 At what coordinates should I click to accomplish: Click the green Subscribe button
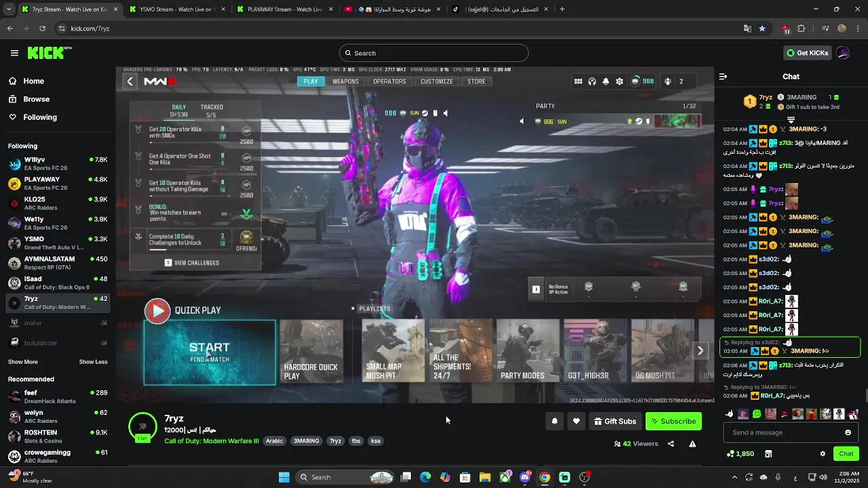(673, 421)
